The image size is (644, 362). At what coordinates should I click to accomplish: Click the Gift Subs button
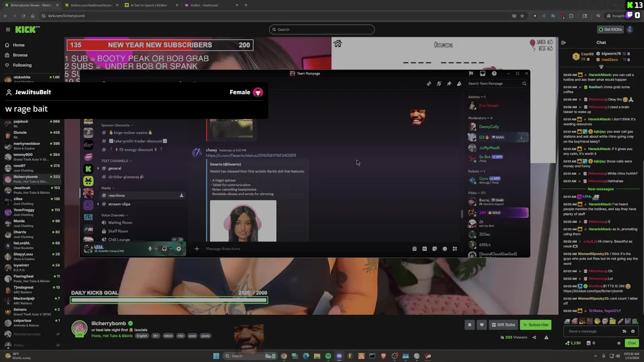click(503, 325)
